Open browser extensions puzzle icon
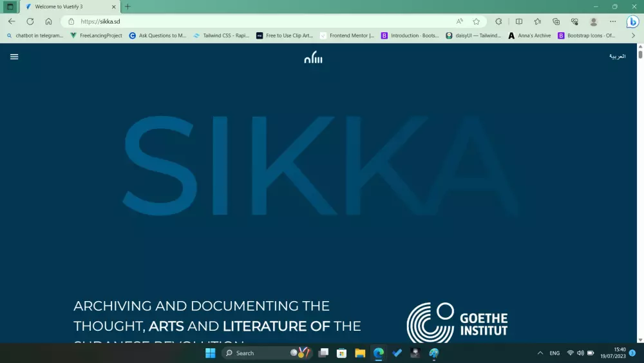644x363 pixels. pos(498,21)
